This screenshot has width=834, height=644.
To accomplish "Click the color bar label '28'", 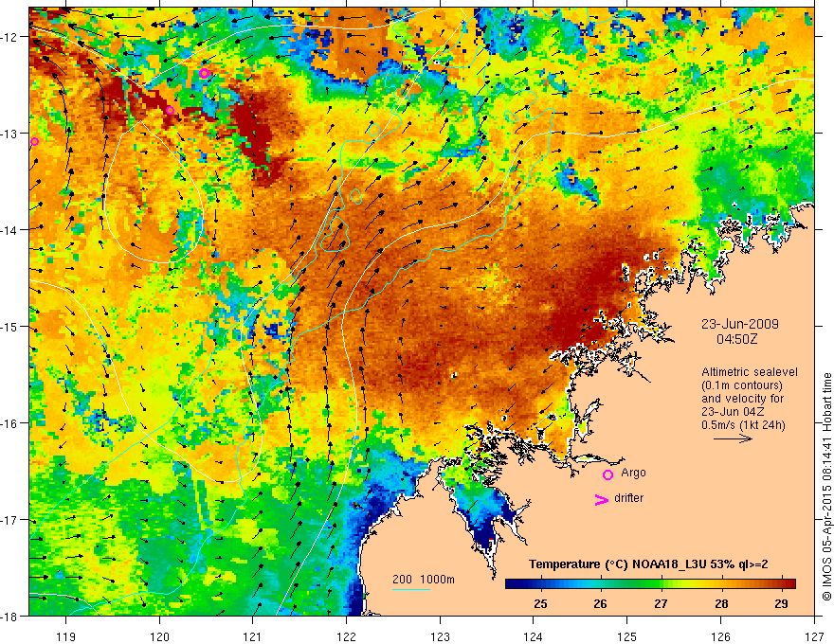I will point(721,603).
